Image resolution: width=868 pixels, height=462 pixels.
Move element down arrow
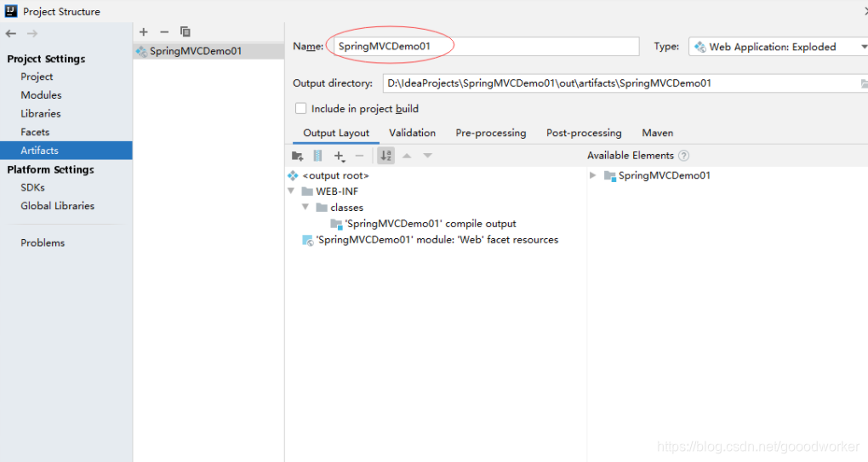click(x=427, y=156)
